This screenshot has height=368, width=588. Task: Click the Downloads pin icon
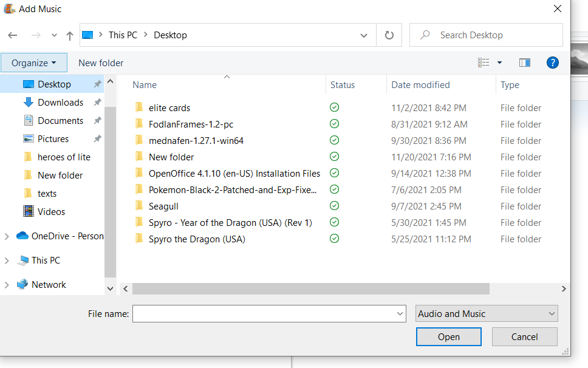(98, 102)
